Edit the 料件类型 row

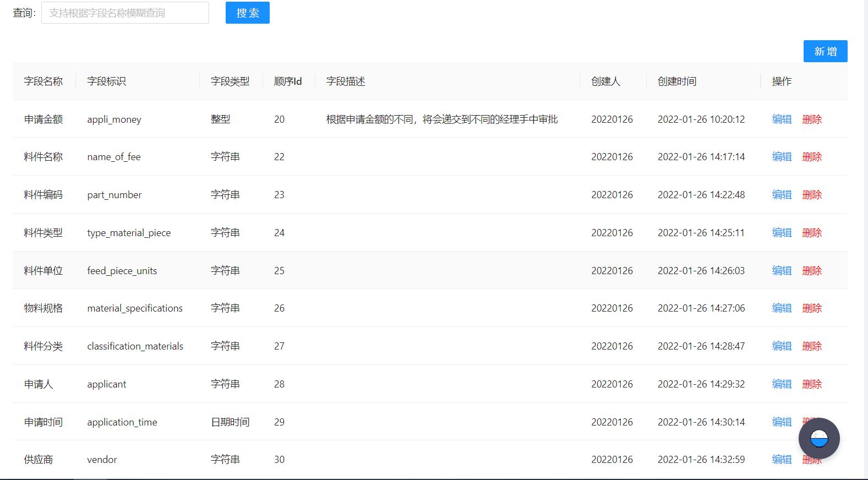(x=782, y=232)
